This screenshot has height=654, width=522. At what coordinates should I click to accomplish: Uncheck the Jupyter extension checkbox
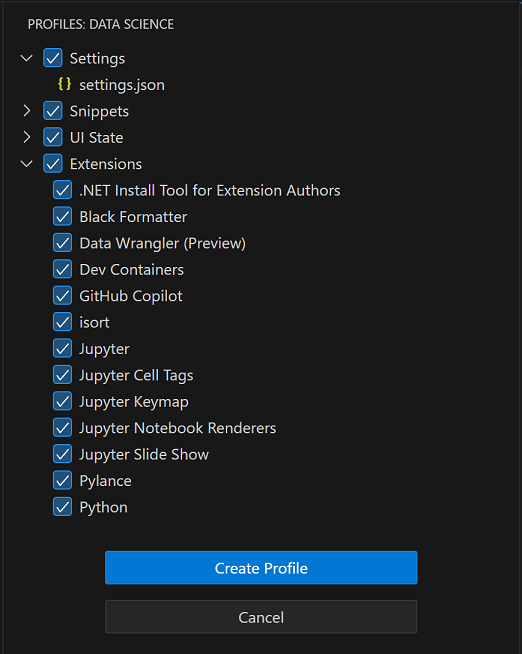coord(63,348)
